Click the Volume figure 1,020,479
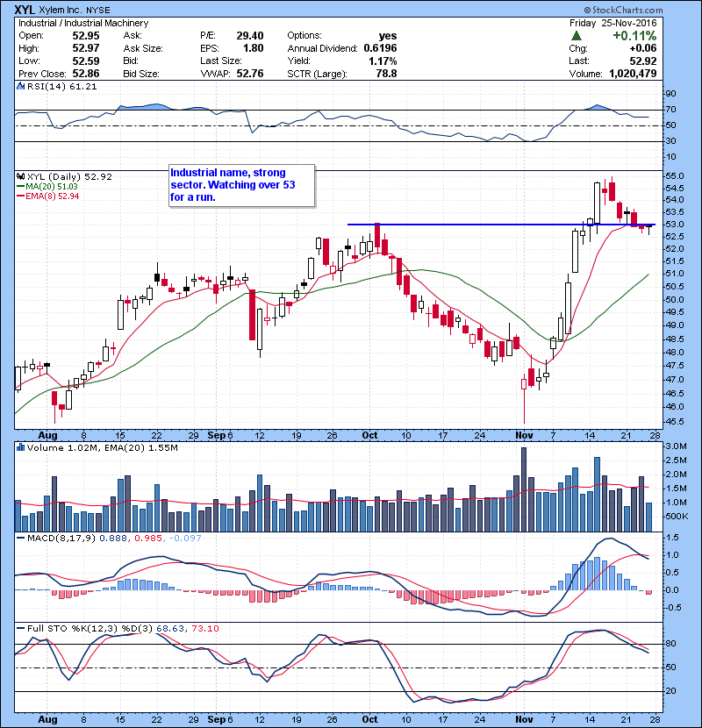 [633, 74]
